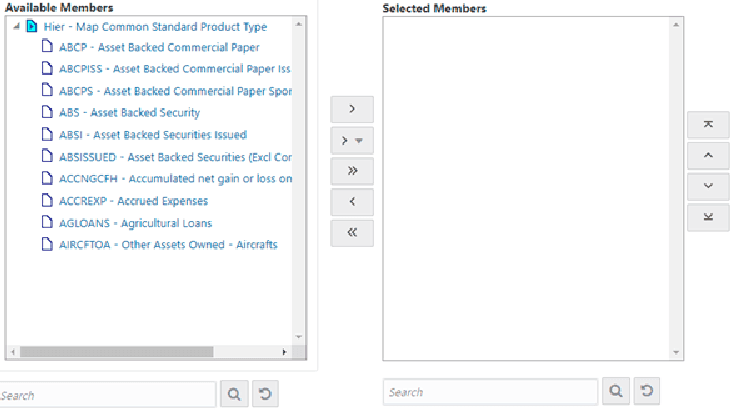Select ABSI - Asset Backed Securities Issued
737x416 pixels.
tap(153, 135)
